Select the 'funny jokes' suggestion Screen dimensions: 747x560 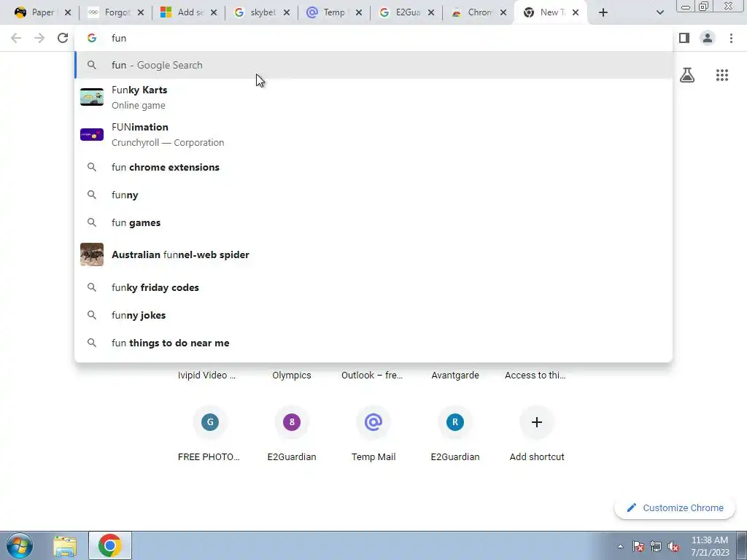pyautogui.click(x=373, y=315)
